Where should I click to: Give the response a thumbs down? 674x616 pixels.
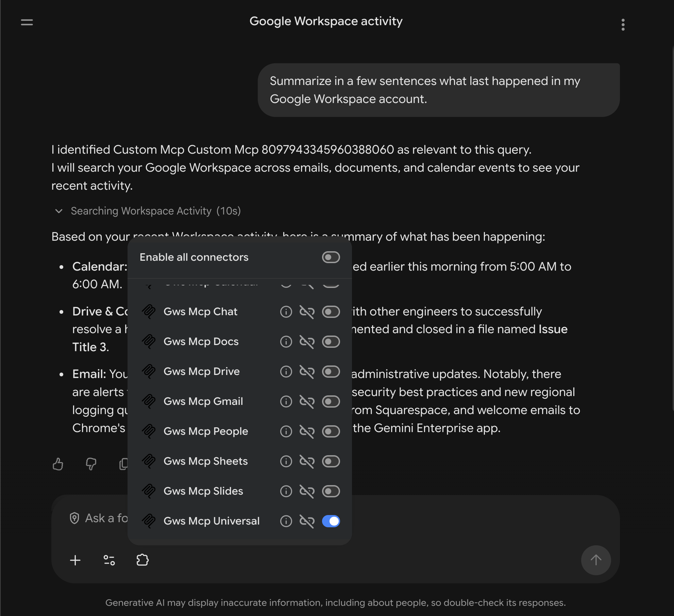(91, 464)
